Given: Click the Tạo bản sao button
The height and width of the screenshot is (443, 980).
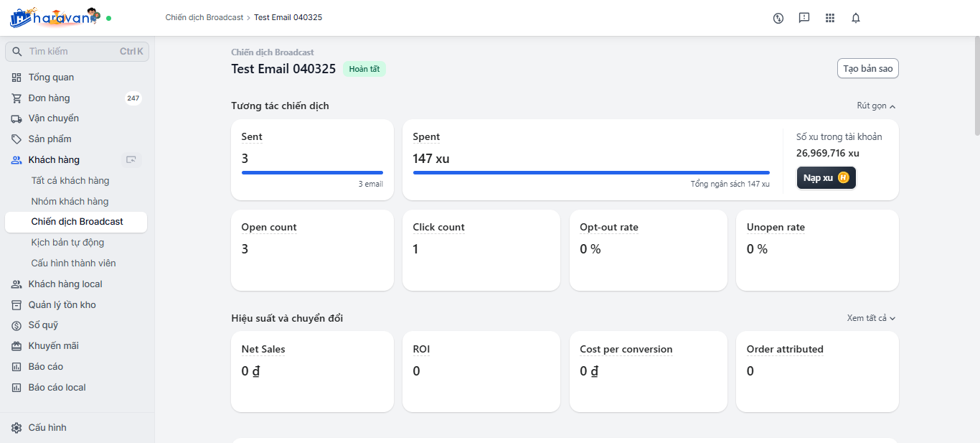Looking at the screenshot, I should tap(867, 69).
